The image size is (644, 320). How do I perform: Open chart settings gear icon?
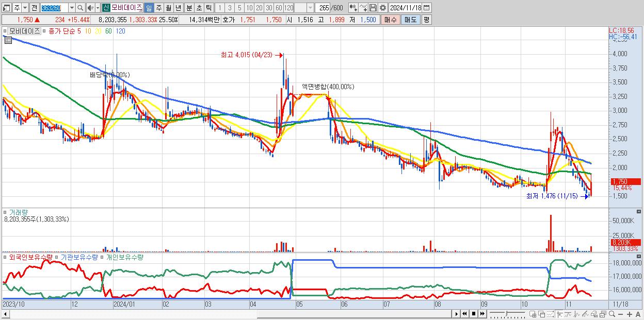point(383,8)
